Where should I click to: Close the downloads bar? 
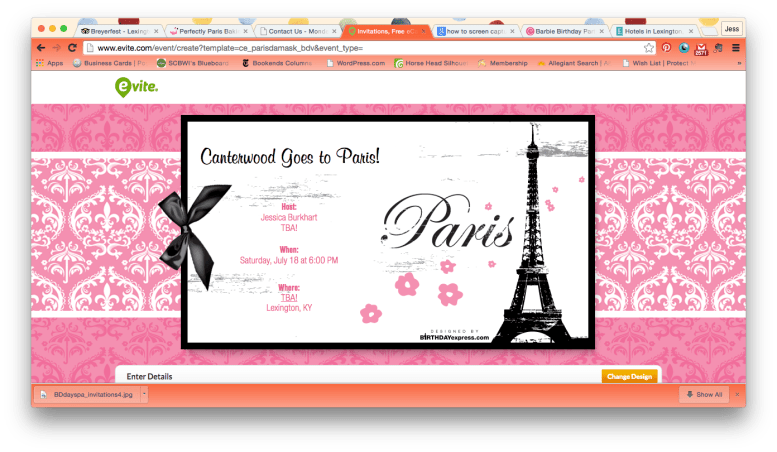tap(737, 395)
